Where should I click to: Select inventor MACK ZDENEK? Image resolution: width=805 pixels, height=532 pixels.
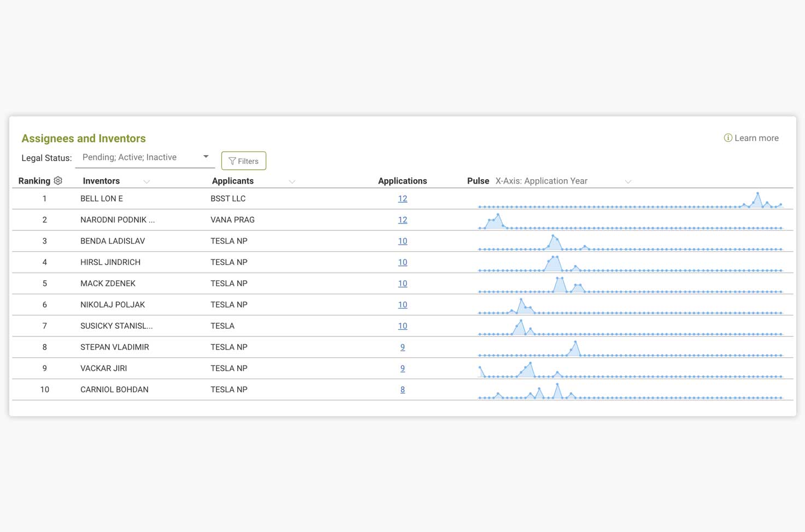108,284
